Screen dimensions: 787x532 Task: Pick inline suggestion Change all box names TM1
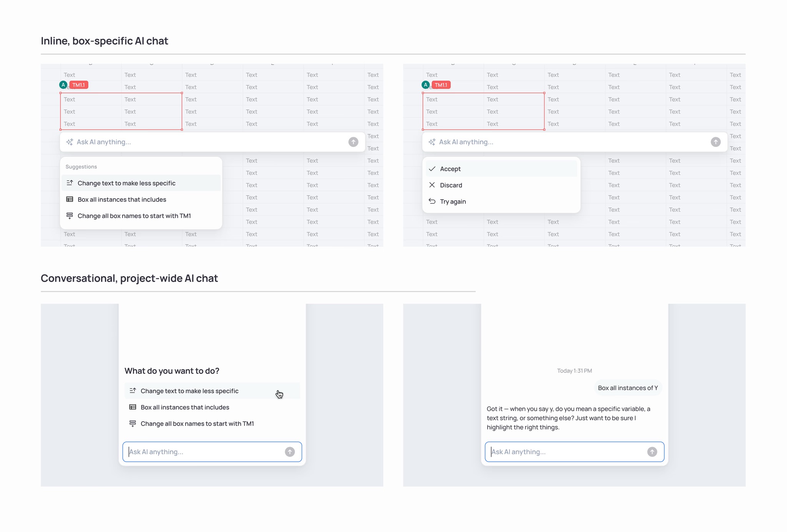pos(134,216)
